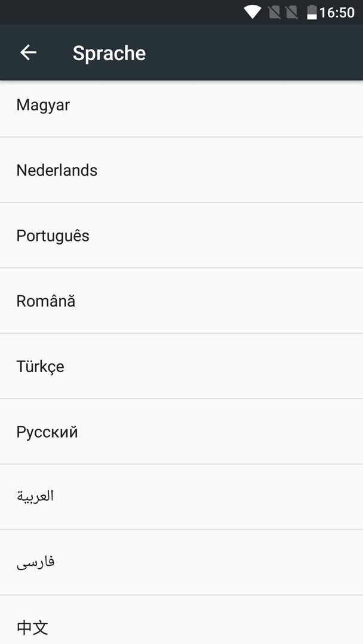Choose Nederlands from the language list

(x=181, y=169)
